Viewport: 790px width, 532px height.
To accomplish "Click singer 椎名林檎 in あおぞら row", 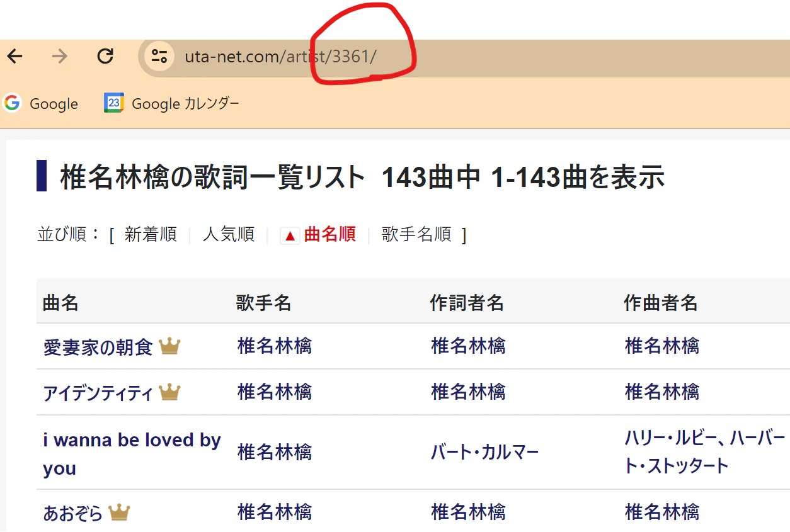I will click(275, 512).
